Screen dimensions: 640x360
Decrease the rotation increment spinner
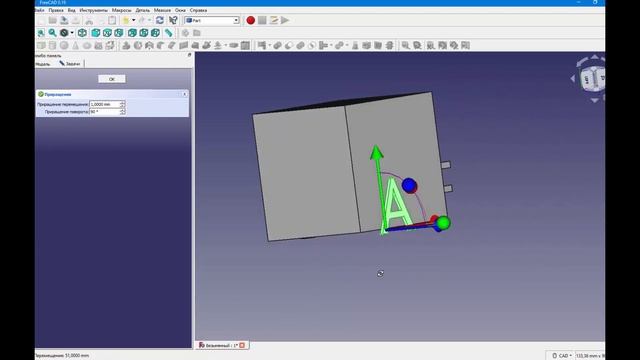[123, 113]
